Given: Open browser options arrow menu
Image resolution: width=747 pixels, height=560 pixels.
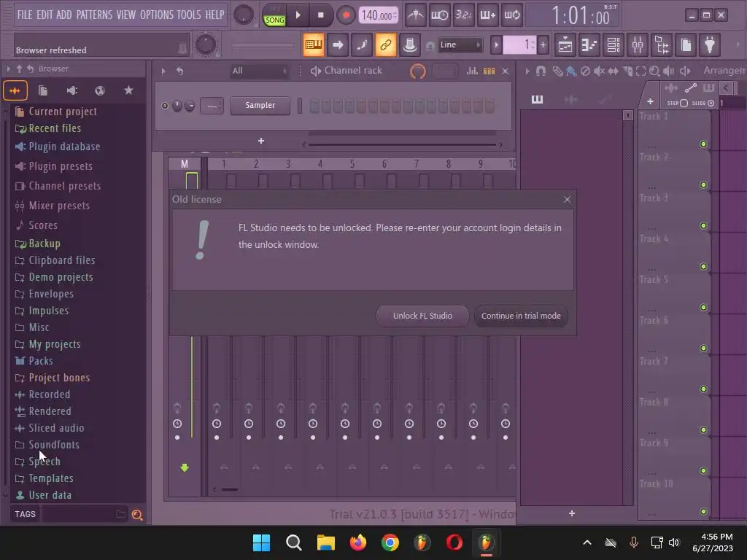Looking at the screenshot, I should (x=8, y=69).
